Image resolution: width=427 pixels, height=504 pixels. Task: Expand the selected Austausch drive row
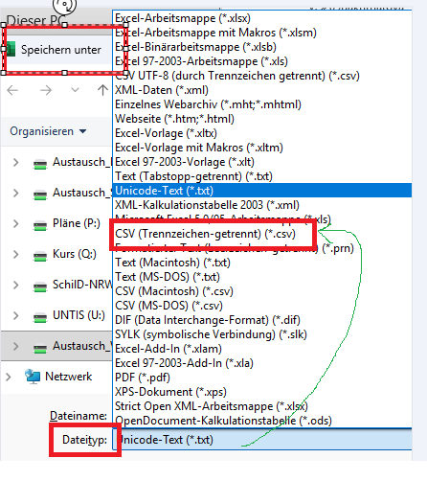pos(15,346)
